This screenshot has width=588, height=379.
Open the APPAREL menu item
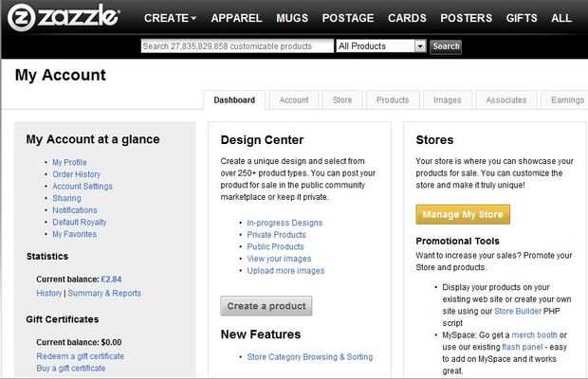236,18
